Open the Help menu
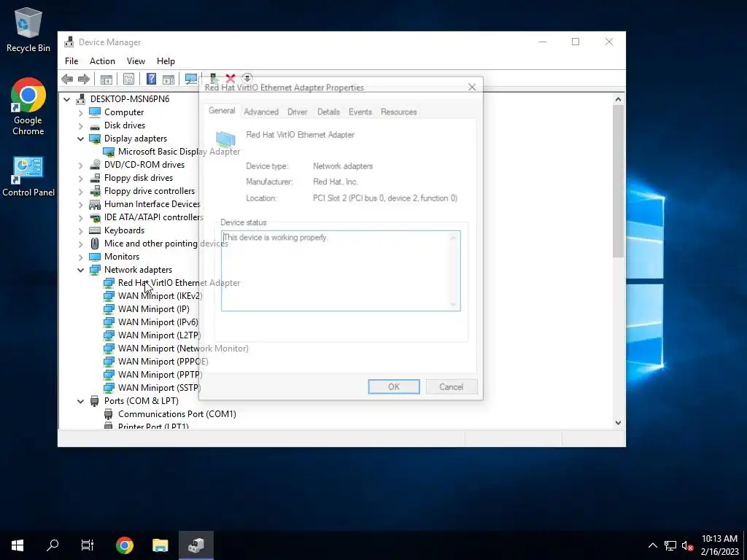Viewport: 747px width, 560px height. (x=166, y=61)
